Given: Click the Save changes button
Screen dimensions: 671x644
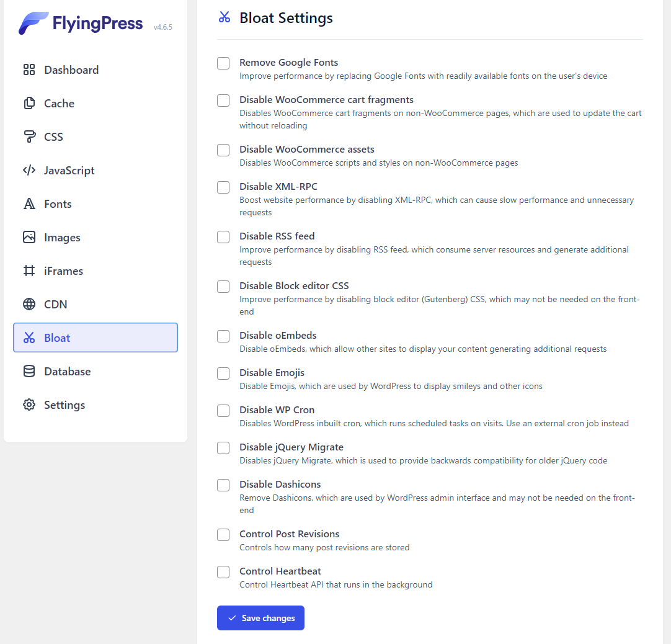Looking at the screenshot, I should (260, 617).
